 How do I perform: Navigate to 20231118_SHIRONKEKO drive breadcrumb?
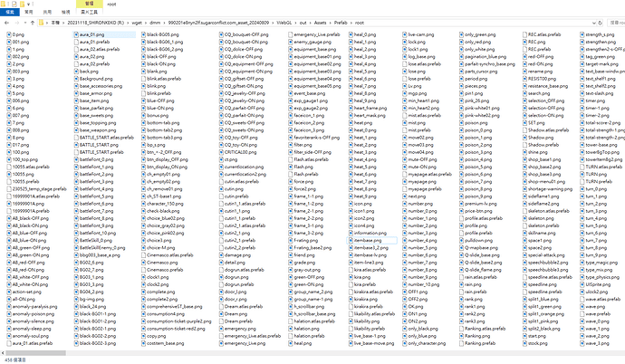click(x=96, y=23)
